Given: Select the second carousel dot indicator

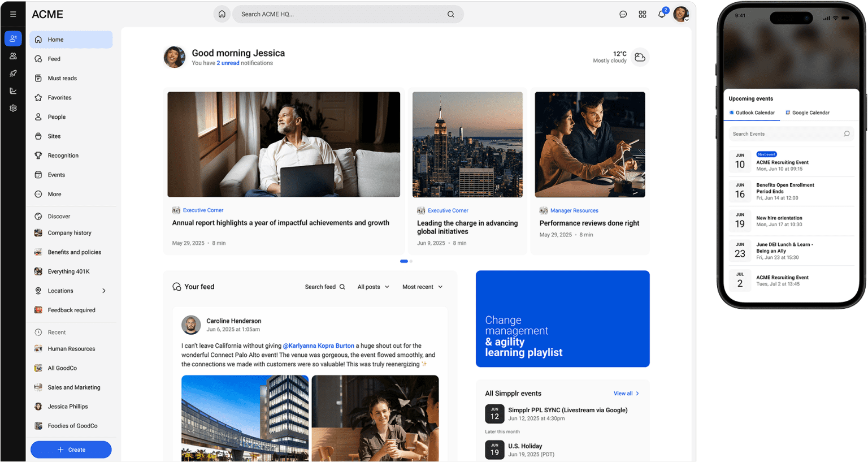Looking at the screenshot, I should tap(410, 261).
